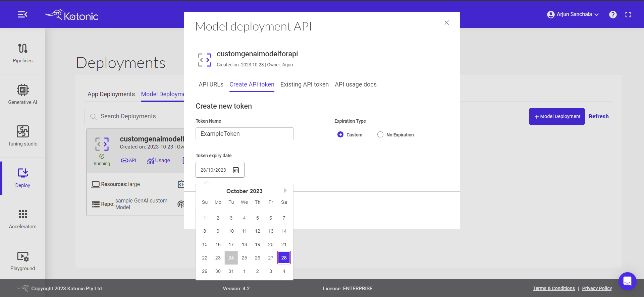Open the Existing API token tab
644x297 pixels.
pyautogui.click(x=305, y=84)
